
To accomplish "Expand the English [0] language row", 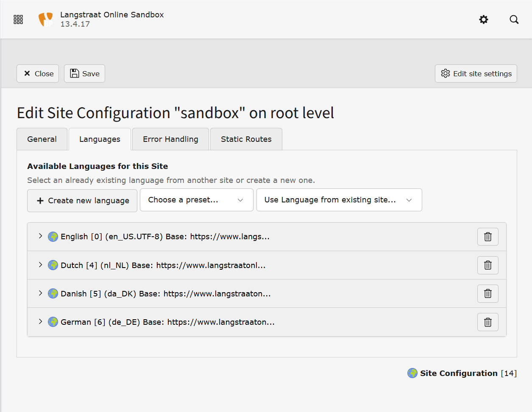I will pos(40,236).
